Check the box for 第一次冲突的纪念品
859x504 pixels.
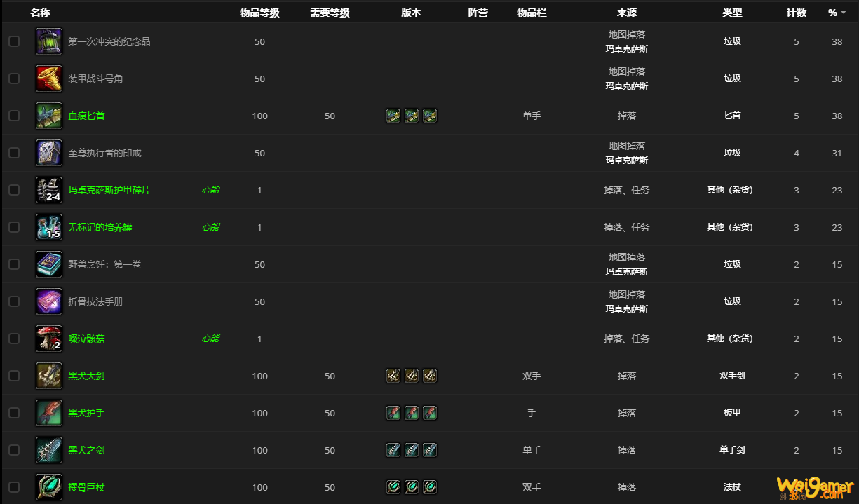[14, 41]
